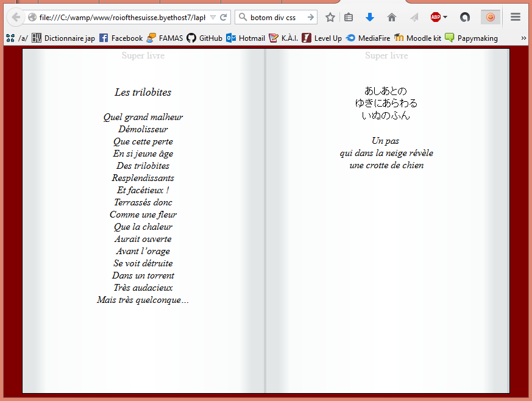Show bookmarks list icon
The image size is (532, 401).
coord(349,17)
